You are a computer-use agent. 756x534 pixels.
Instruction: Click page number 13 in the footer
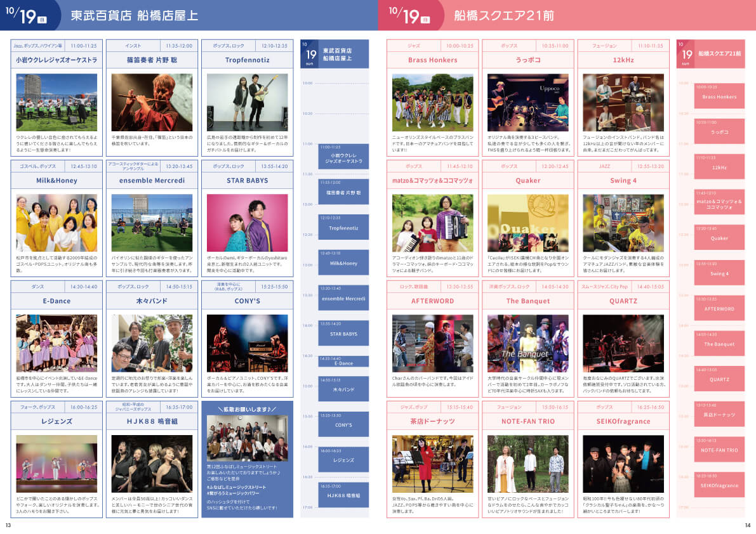[x=8, y=525]
